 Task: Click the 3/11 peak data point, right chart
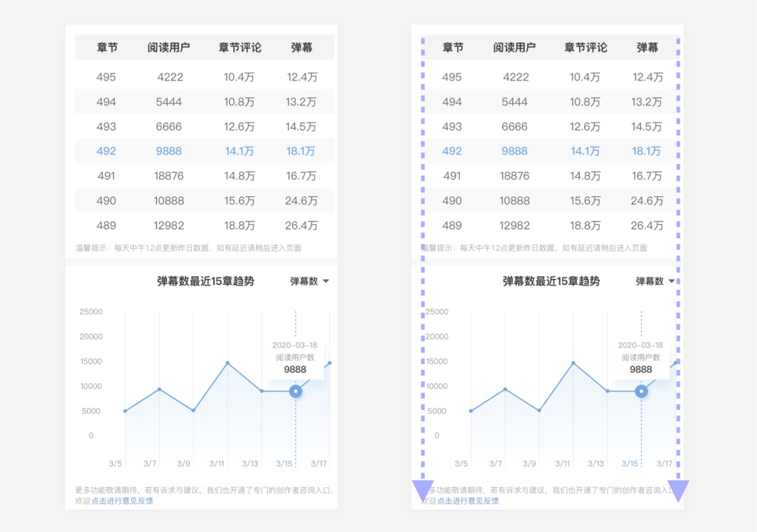[573, 362]
